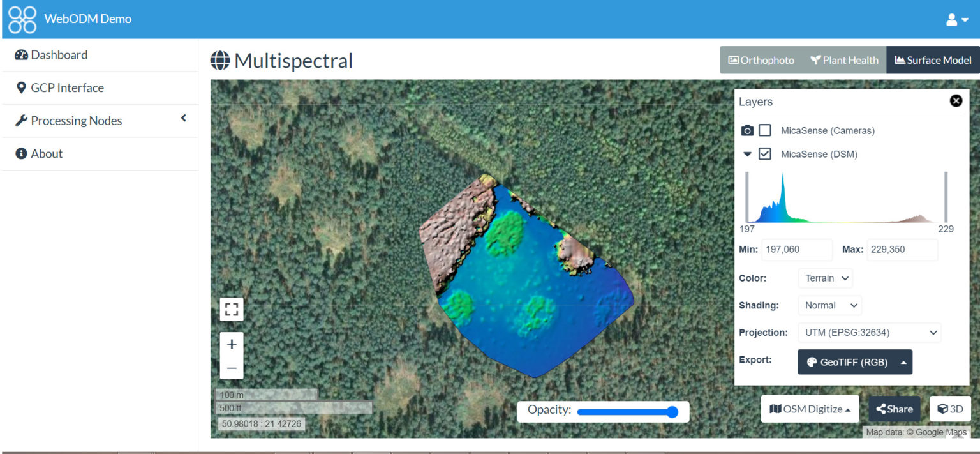Image resolution: width=980 pixels, height=454 pixels.
Task: Open the 3D model view
Action: coord(950,409)
